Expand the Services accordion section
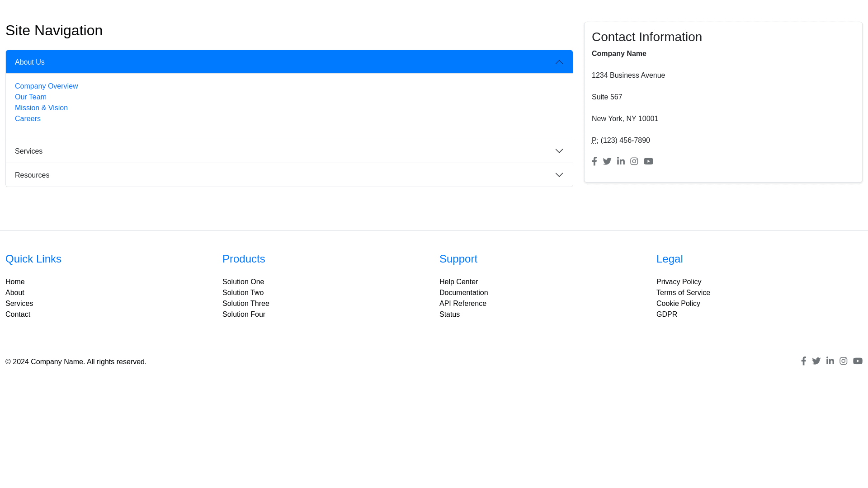The height and width of the screenshot is (488, 868). click(289, 151)
